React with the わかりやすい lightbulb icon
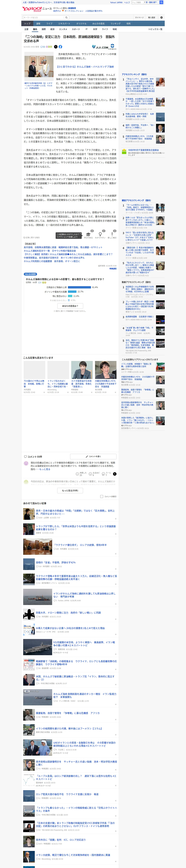 (100, 234)
